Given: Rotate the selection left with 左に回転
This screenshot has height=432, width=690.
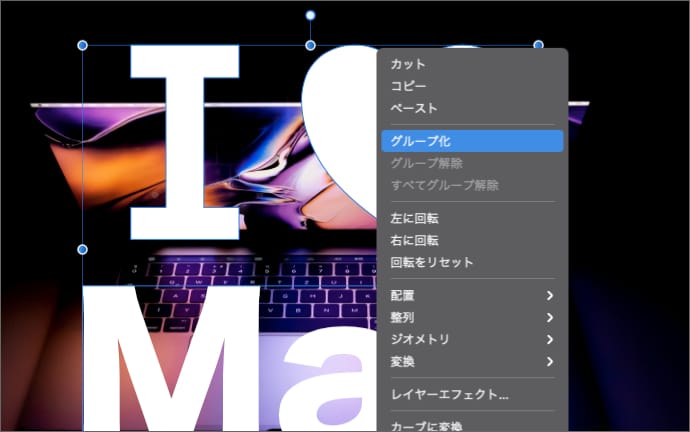Looking at the screenshot, I should tap(414, 218).
